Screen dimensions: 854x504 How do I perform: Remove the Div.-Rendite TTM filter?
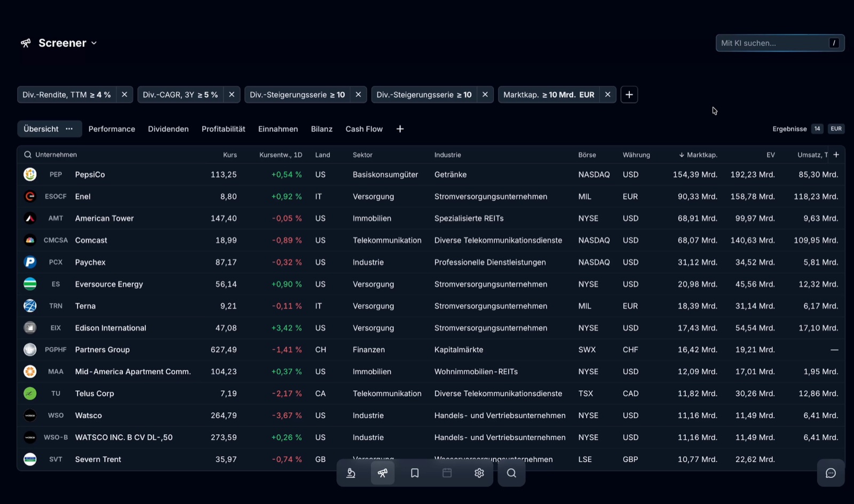(x=124, y=94)
